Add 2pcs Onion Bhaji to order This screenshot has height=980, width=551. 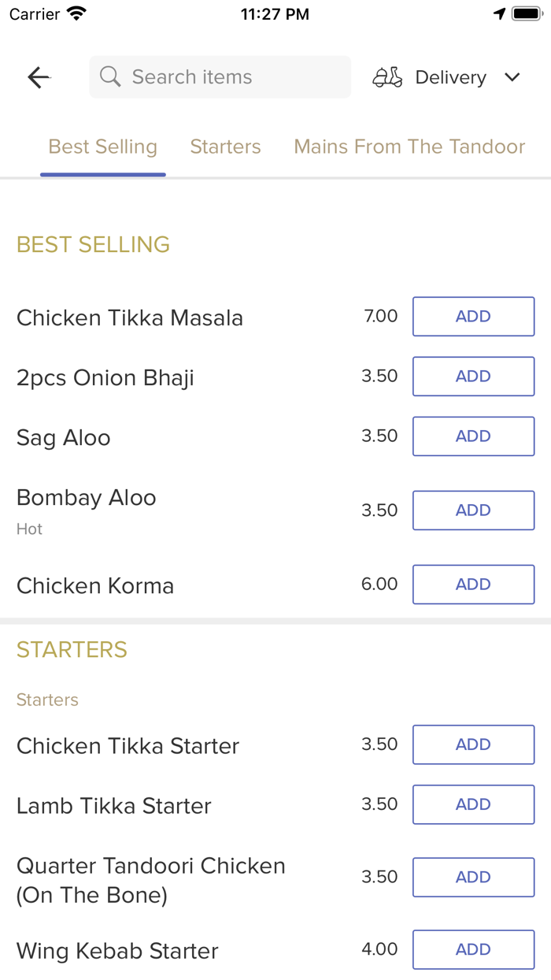[x=473, y=377]
